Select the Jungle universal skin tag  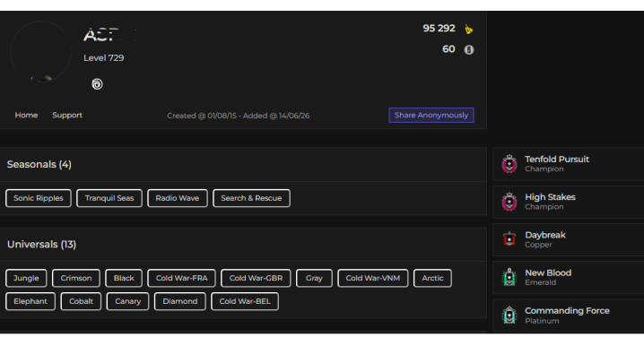tap(26, 278)
